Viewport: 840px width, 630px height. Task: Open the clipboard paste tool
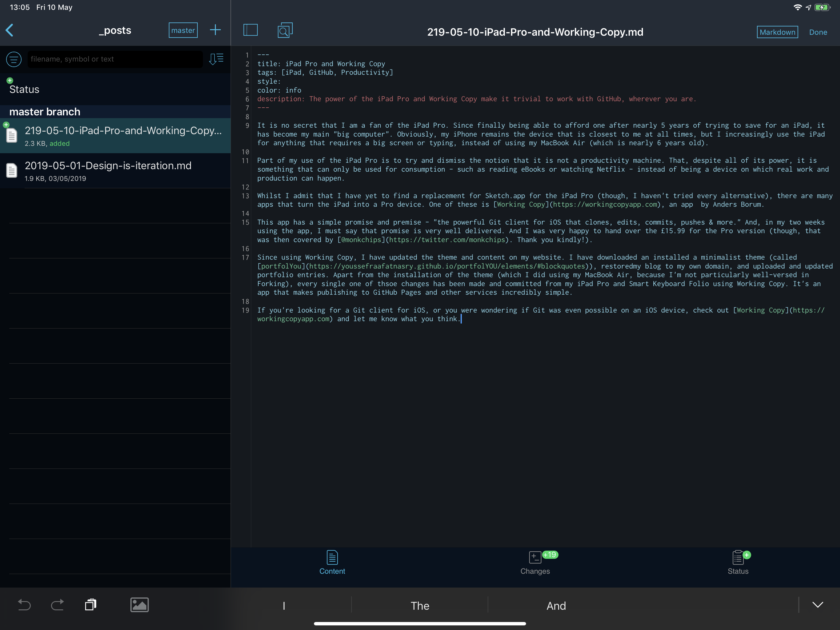point(90,604)
